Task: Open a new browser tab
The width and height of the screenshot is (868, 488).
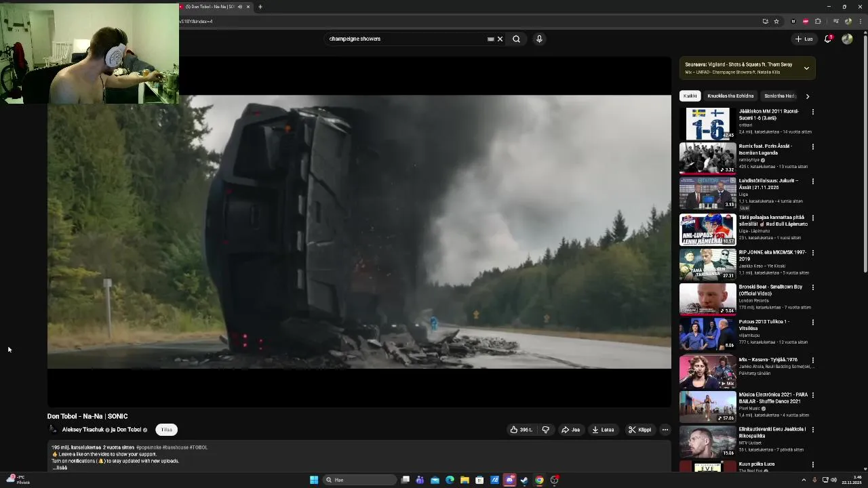Action: click(260, 7)
